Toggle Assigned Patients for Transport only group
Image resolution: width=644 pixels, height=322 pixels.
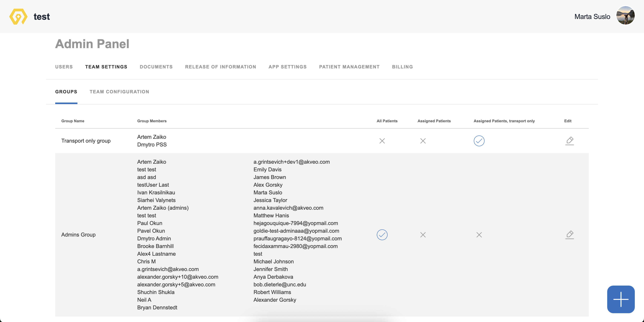[423, 141]
